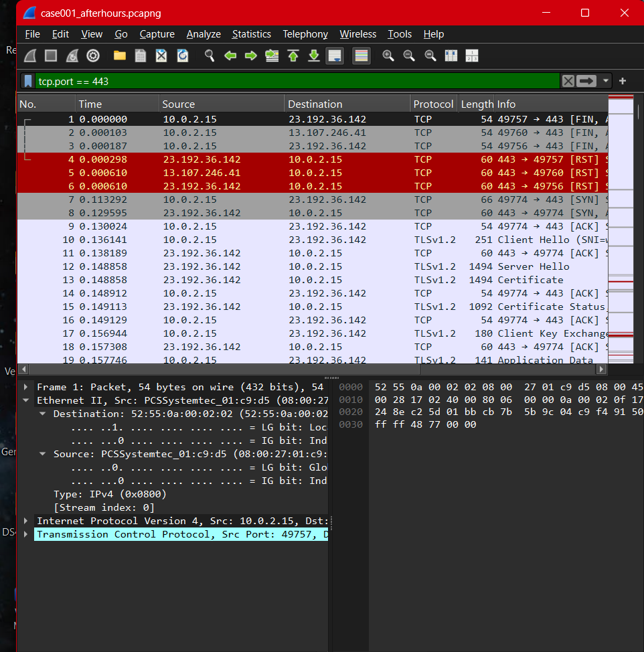Viewport: 644px width, 652px height.
Task: Open the Find Packet magnifier icon
Action: pyautogui.click(x=209, y=56)
